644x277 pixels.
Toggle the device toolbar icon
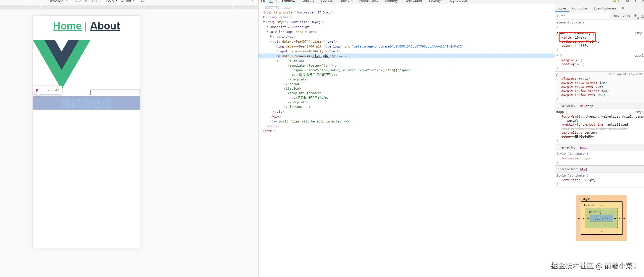[x=271, y=1]
